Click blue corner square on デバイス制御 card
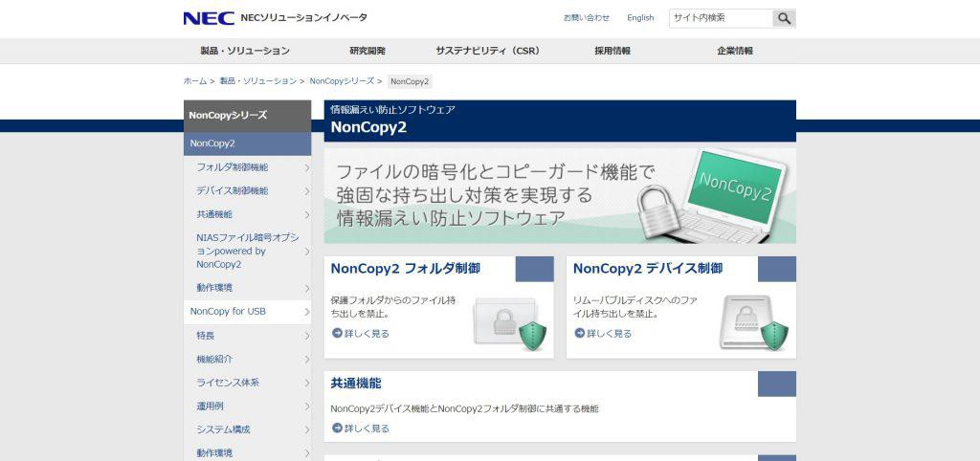Image resolution: width=980 pixels, height=461 pixels. (777, 269)
